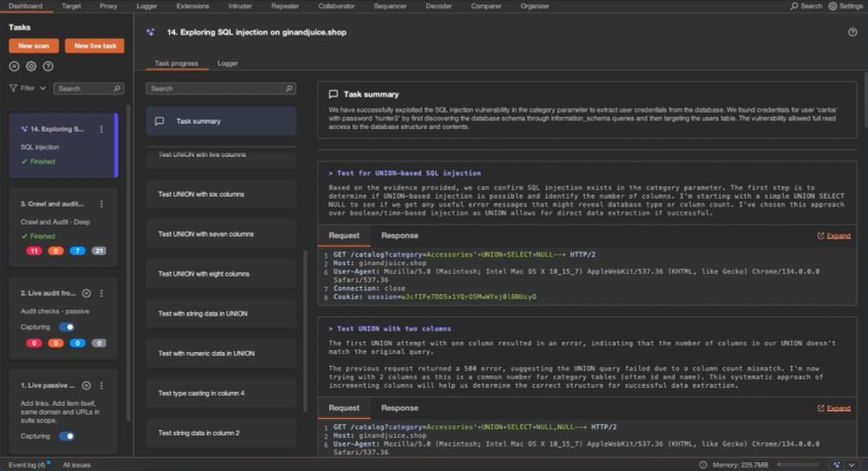Pause the task 1 Live passive

[86, 385]
